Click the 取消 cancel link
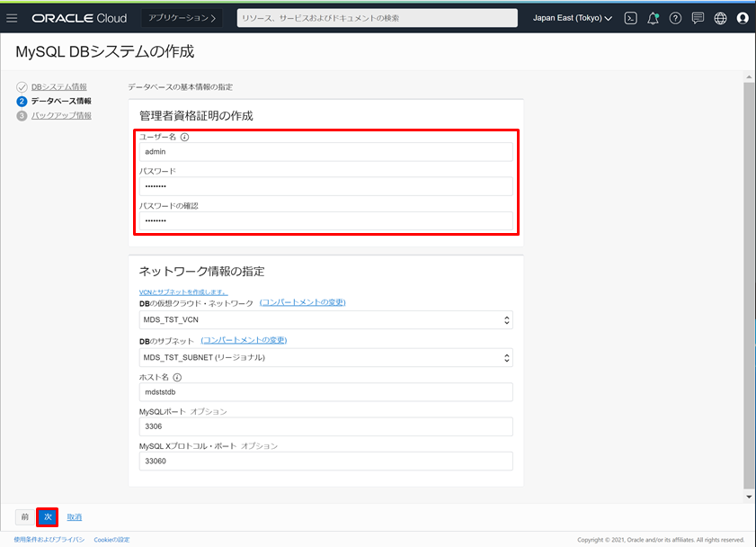The height and width of the screenshot is (547, 756). tap(75, 517)
